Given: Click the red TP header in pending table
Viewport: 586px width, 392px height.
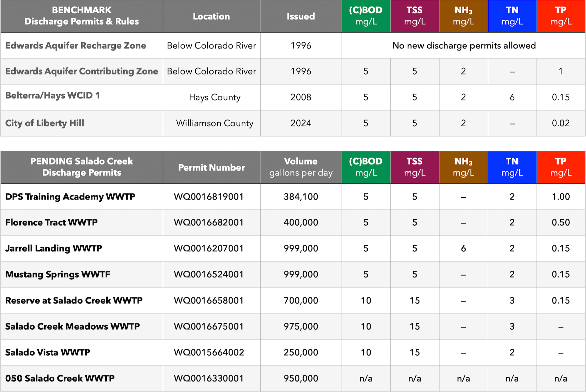Looking at the screenshot, I should point(561,167).
